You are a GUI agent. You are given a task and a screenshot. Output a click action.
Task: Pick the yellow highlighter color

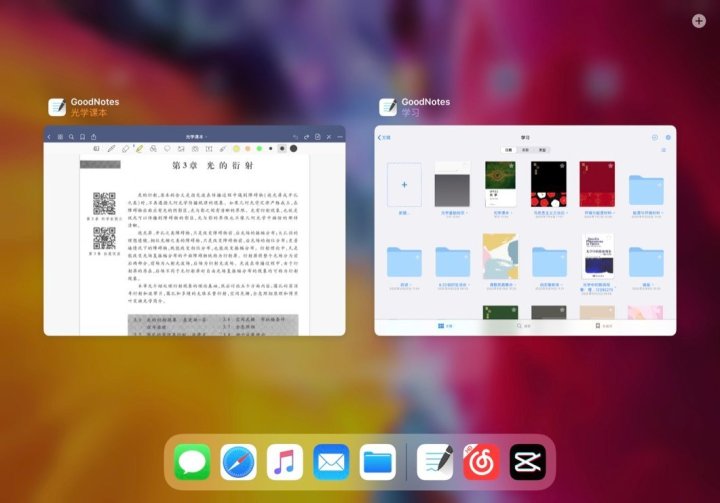(x=236, y=149)
